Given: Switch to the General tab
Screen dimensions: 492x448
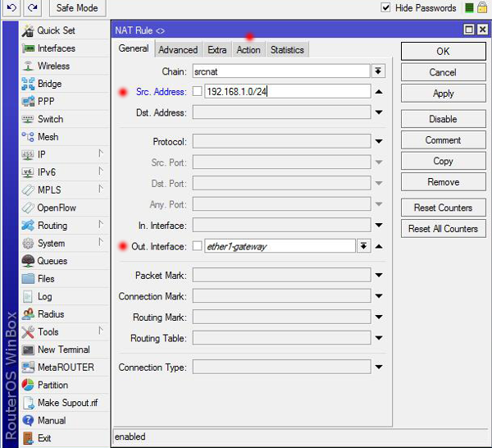Looking at the screenshot, I should click(x=134, y=48).
